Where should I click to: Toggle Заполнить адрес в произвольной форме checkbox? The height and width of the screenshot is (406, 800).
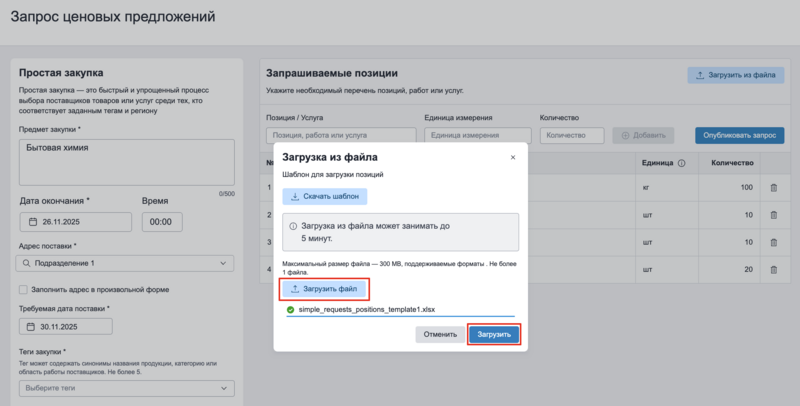coord(23,290)
